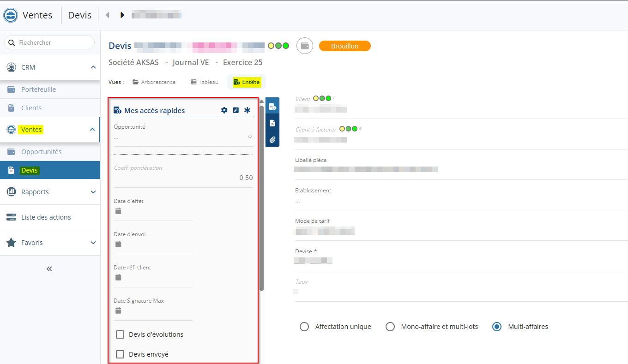Click the wallet icon next to Brouillon

pos(305,46)
